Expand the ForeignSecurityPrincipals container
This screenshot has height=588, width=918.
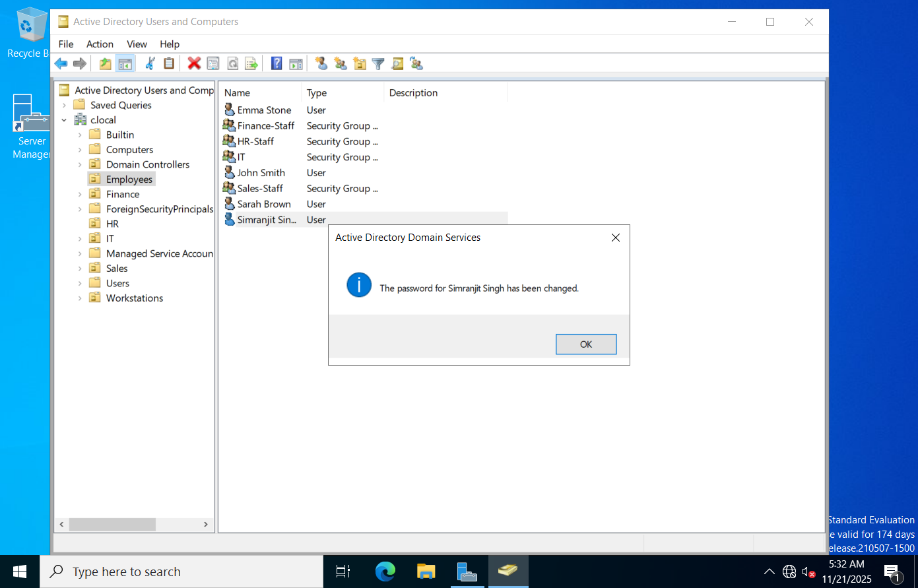(80, 209)
